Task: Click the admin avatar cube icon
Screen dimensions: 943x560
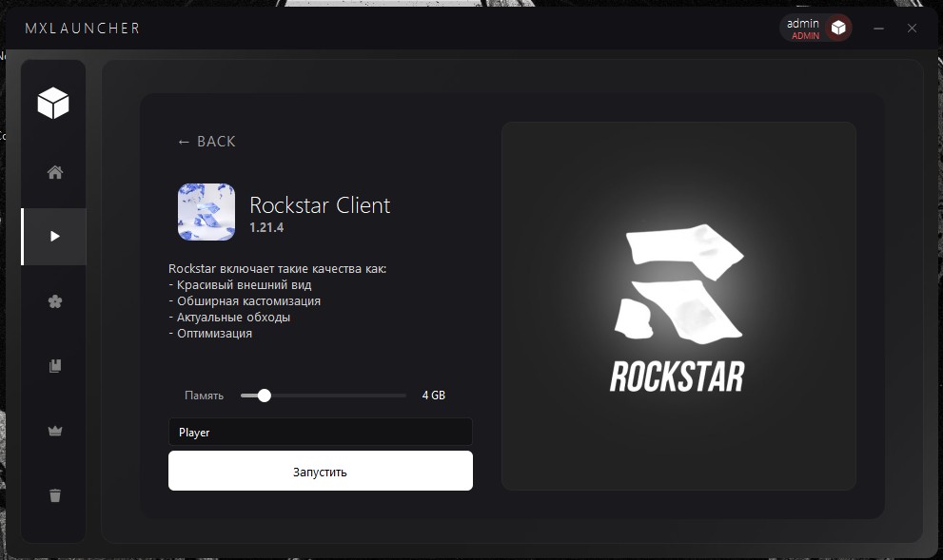Action: (x=838, y=29)
